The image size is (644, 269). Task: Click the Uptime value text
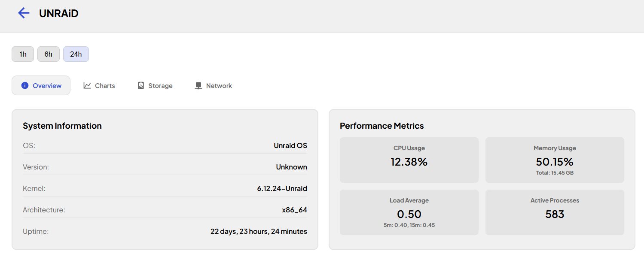pos(259,231)
